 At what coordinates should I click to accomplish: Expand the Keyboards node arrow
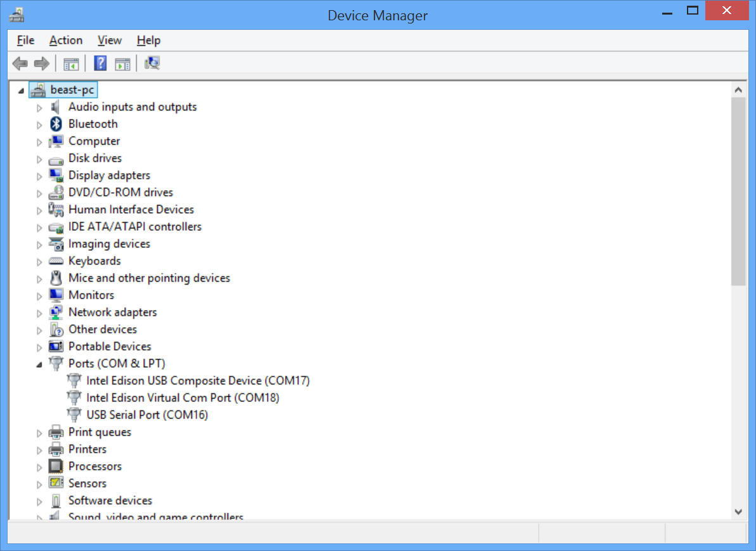(39, 262)
